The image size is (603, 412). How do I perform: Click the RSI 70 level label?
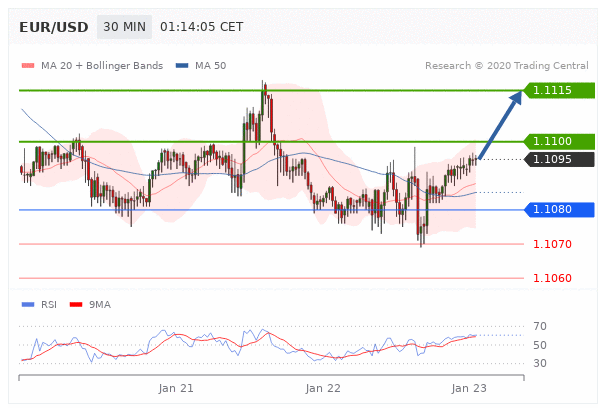point(540,326)
